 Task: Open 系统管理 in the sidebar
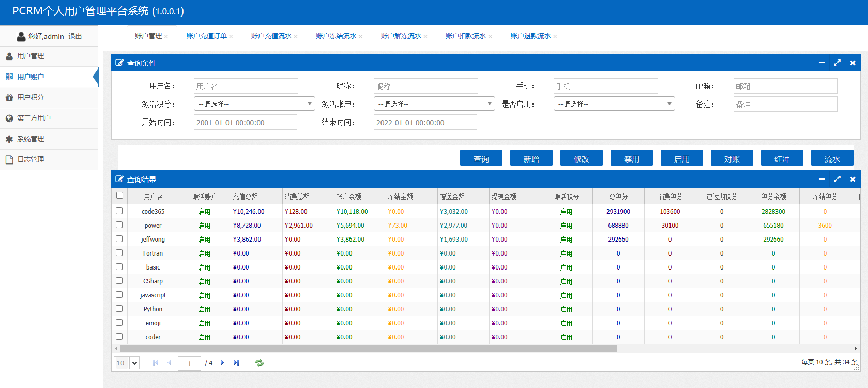(31, 139)
